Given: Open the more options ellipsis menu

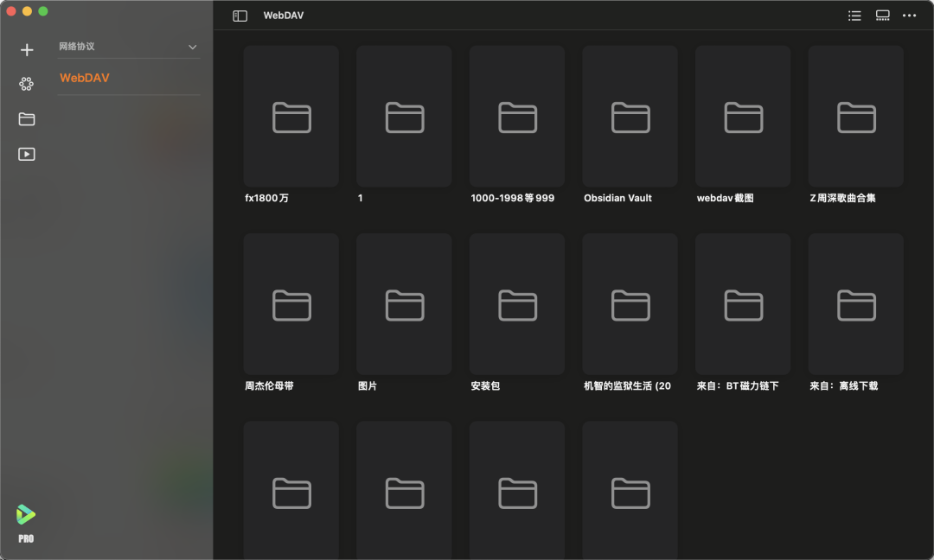Looking at the screenshot, I should 910,16.
